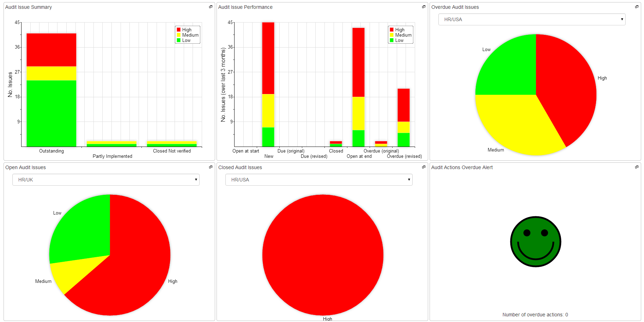
Task: Maximize the Audit Issue Summary panel
Action: [x=211, y=7]
